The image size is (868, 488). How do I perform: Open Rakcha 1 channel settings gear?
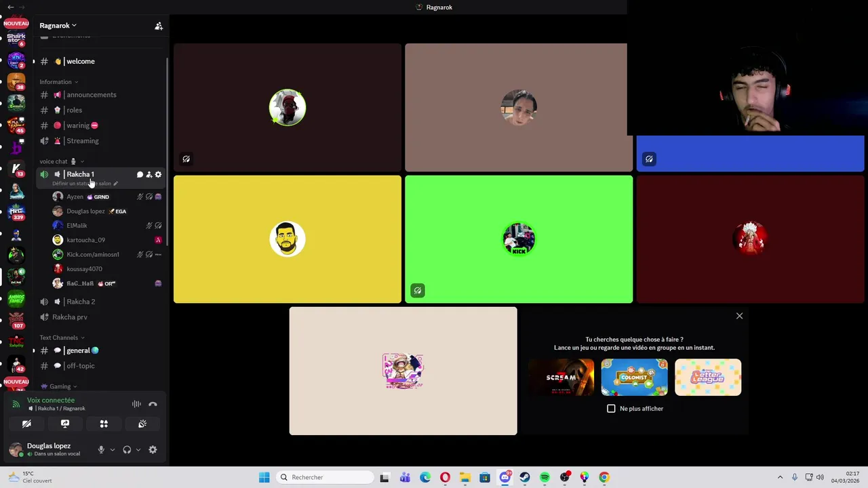point(158,175)
